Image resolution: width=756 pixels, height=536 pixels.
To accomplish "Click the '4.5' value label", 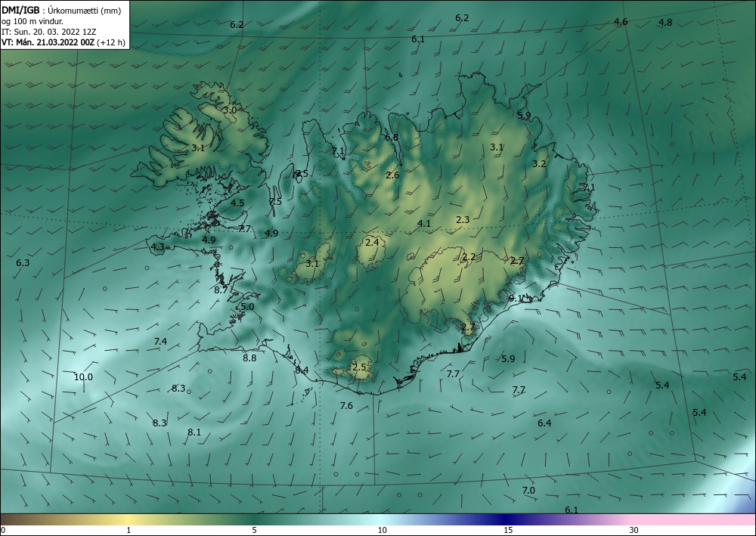I will click(x=237, y=203).
